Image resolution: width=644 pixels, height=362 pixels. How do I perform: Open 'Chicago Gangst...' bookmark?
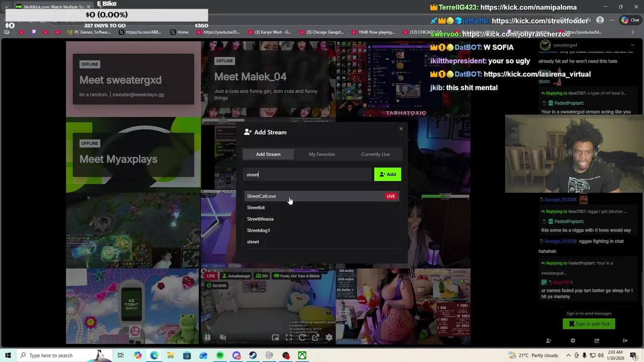click(321, 32)
